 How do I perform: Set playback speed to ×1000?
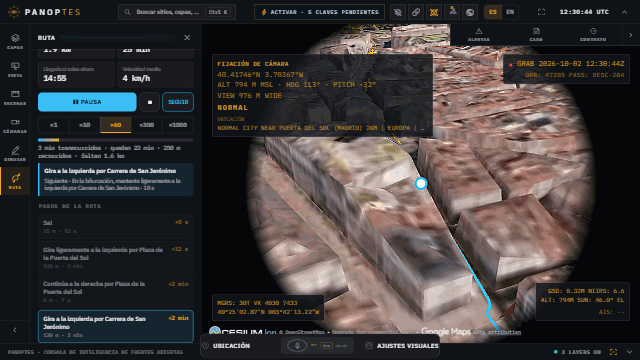tap(178, 125)
